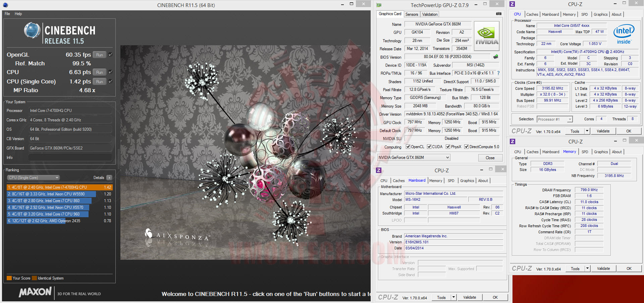Select the AMD Opteron 2435 ranking row
Image resolution: width=644 pixels, height=303 pixels.
(x=59, y=221)
